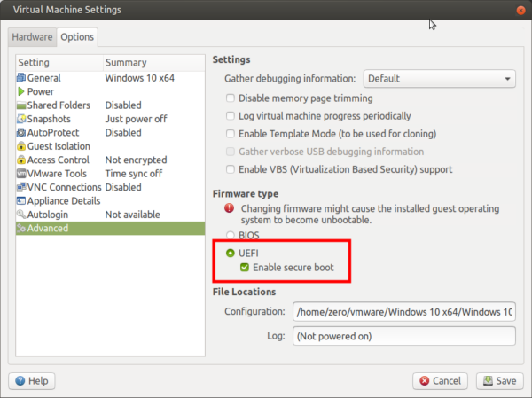The image size is (532, 398).
Task: Click the 'Time sync off' summary text
Action: point(134,174)
